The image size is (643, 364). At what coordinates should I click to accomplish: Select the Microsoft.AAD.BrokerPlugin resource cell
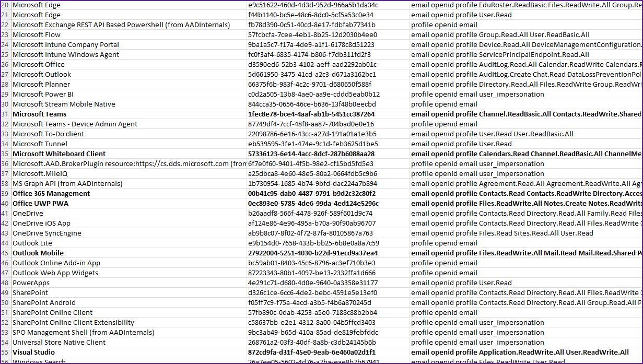tap(129, 164)
